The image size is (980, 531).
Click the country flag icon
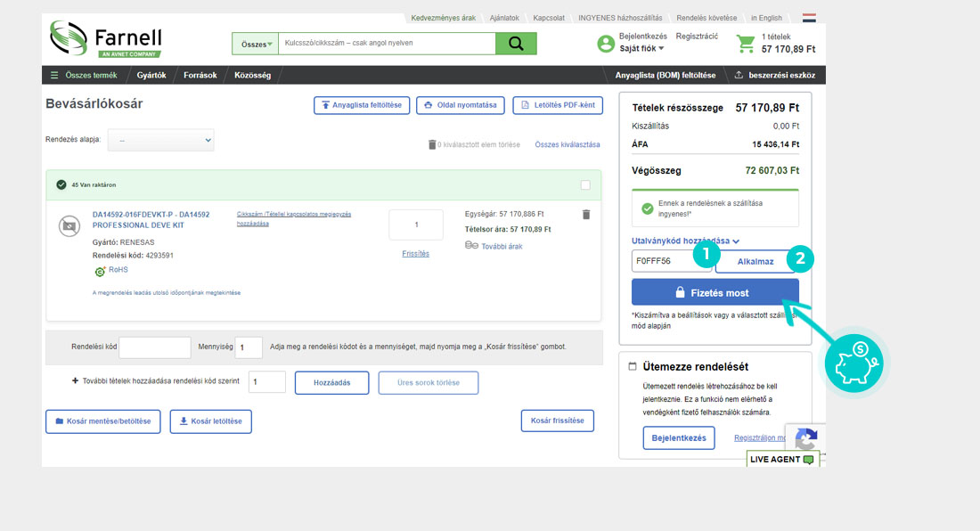point(809,18)
